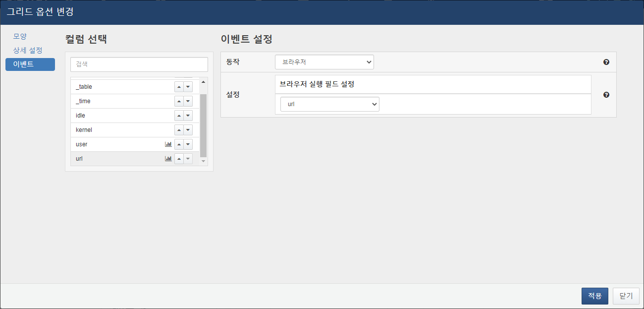Move the _table column down
This screenshot has height=309, width=644.
[188, 87]
